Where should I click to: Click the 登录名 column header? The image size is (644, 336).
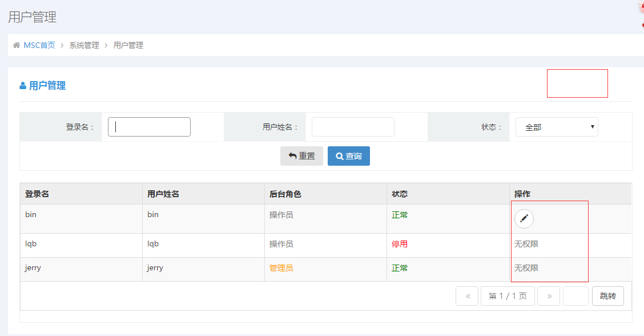click(37, 194)
